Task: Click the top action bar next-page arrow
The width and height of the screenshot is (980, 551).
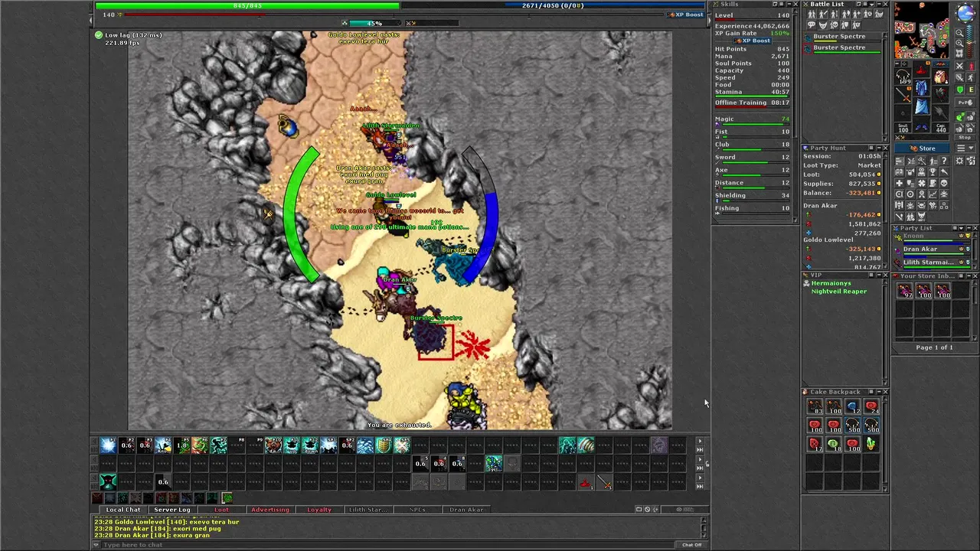Action: coord(700,441)
